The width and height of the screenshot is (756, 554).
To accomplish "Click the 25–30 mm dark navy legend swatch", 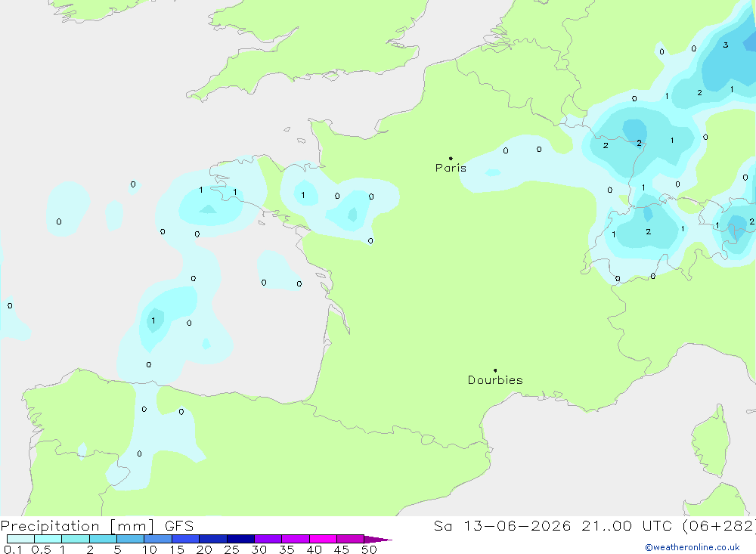I will coord(240,539).
